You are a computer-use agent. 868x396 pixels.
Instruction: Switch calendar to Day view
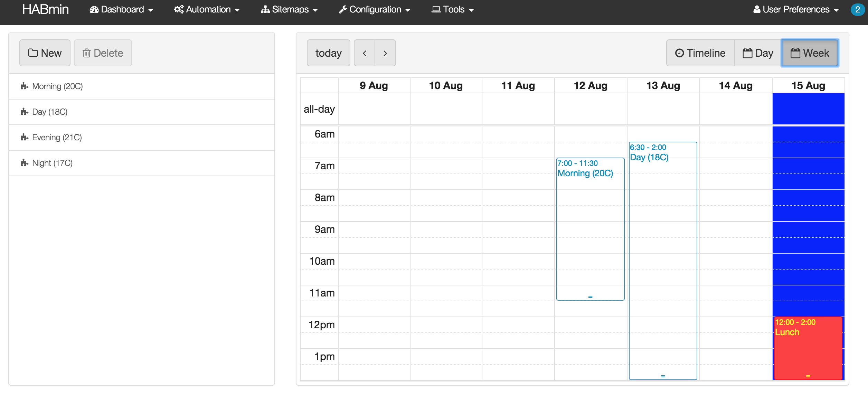pos(758,53)
